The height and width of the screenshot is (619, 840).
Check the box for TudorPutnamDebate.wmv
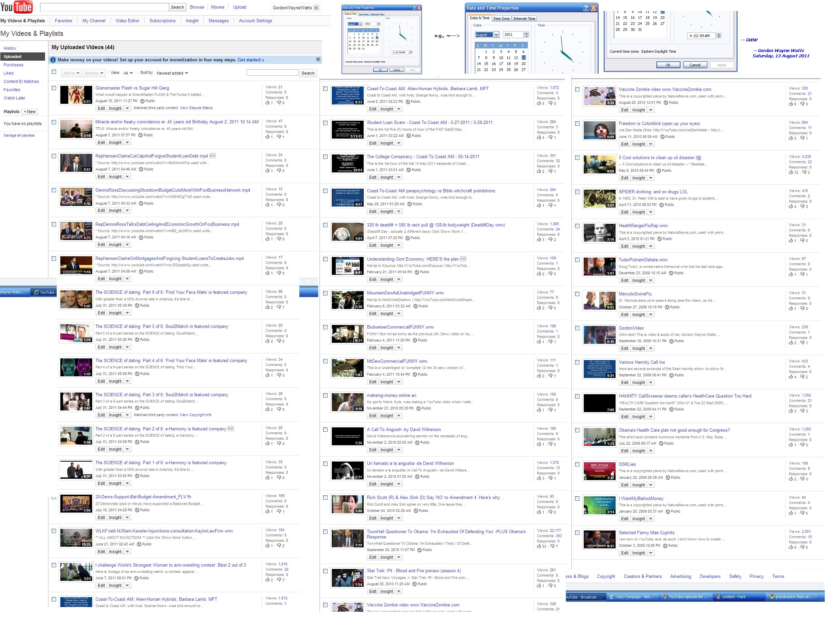(x=577, y=260)
